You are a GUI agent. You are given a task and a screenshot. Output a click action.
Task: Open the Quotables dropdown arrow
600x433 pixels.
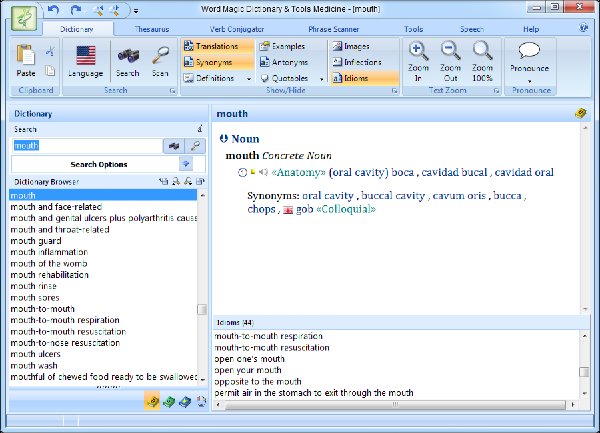click(322, 79)
